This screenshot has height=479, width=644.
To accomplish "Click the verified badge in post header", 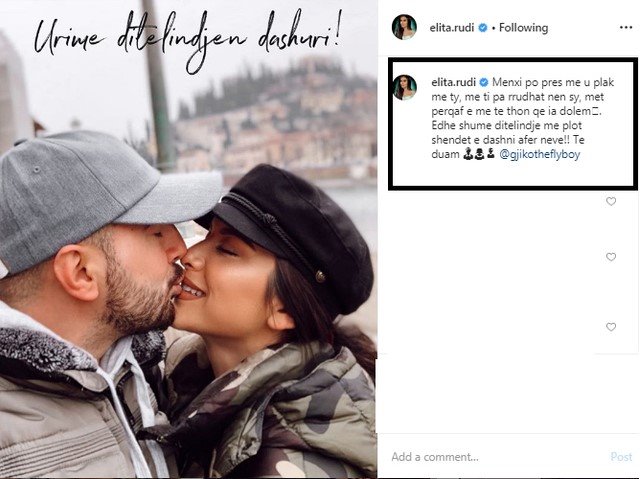I will (x=483, y=28).
